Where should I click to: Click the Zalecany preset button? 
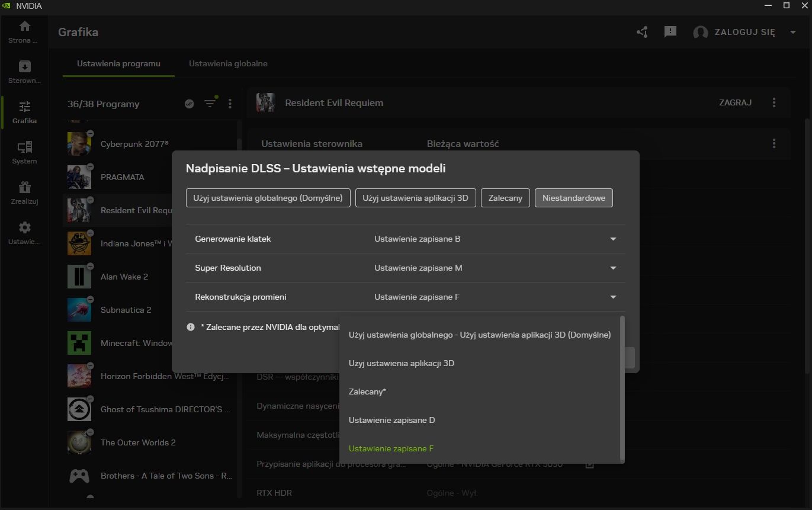point(505,198)
